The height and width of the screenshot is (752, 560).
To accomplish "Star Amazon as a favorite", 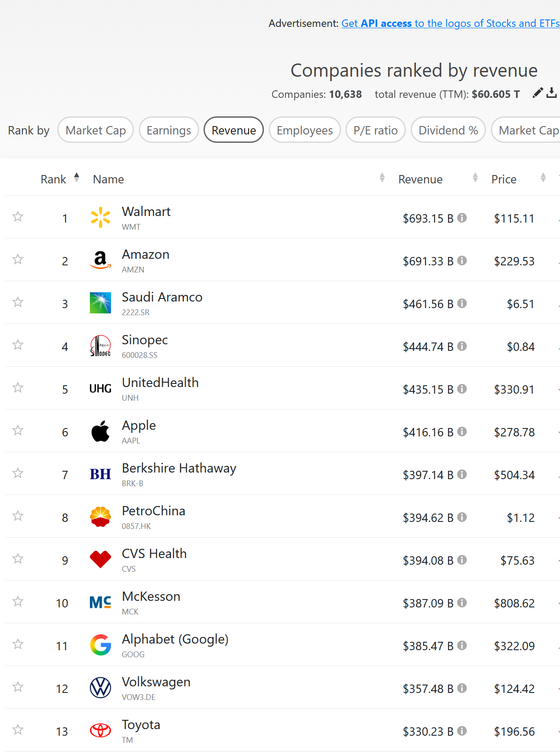I will 18,259.
